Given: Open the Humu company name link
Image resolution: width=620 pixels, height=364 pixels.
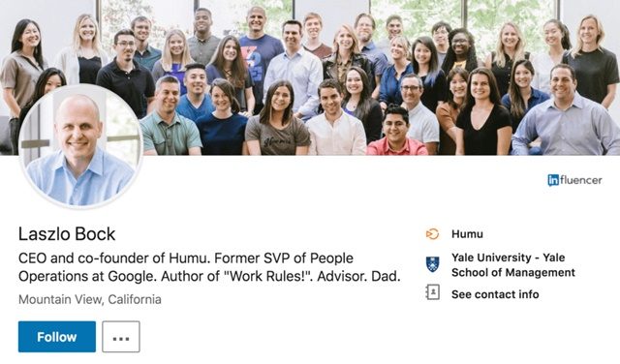Looking at the screenshot, I should tap(467, 234).
